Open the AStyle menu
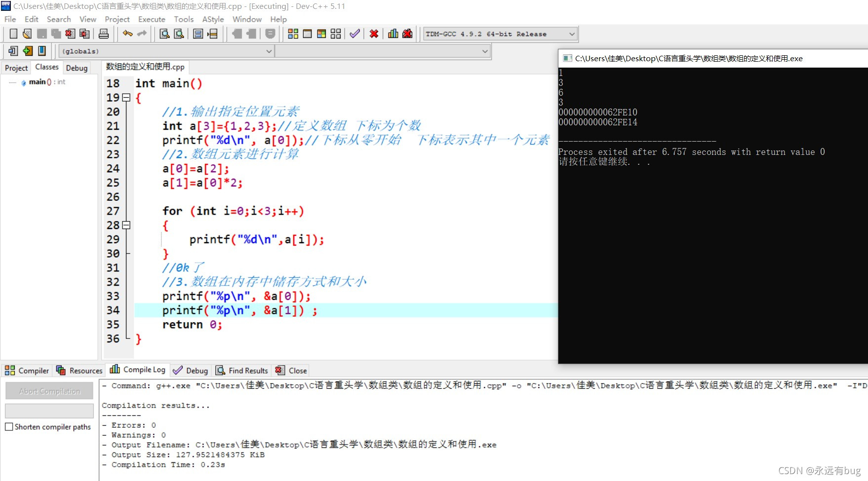 213,19
